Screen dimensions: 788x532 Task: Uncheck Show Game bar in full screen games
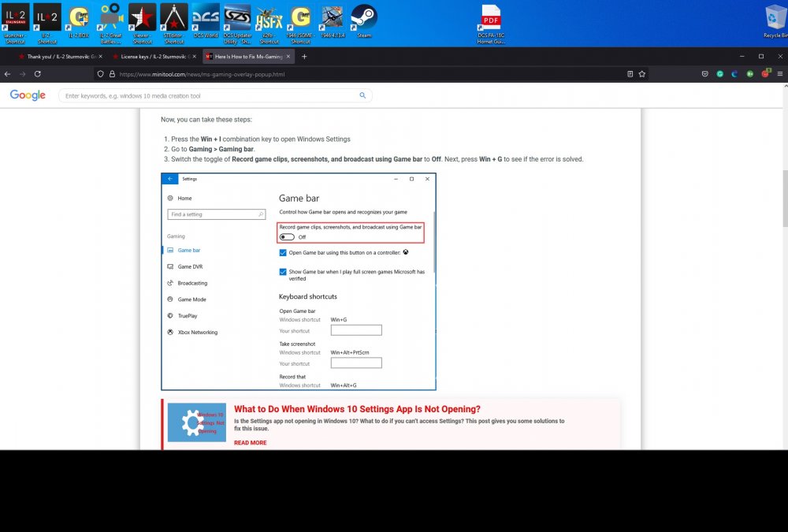coord(283,272)
